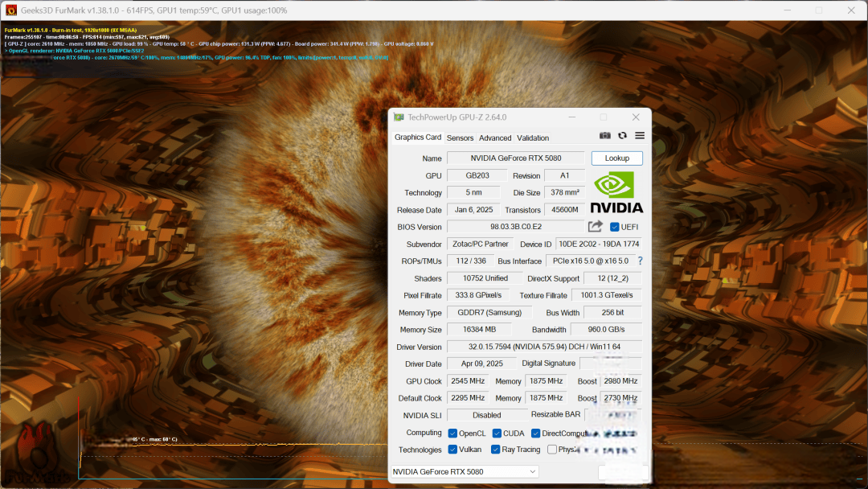Click the Subvendor value Zotac/PC Partner
Image resolution: width=868 pixels, height=489 pixels.
click(481, 244)
